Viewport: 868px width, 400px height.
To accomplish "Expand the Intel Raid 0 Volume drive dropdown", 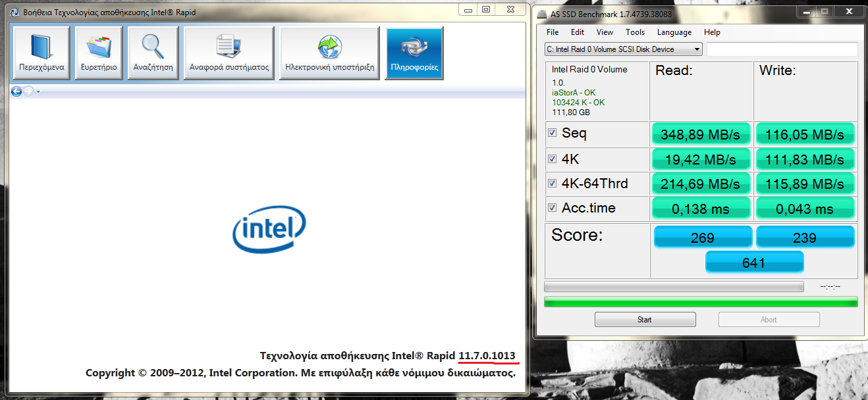I will click(x=697, y=49).
